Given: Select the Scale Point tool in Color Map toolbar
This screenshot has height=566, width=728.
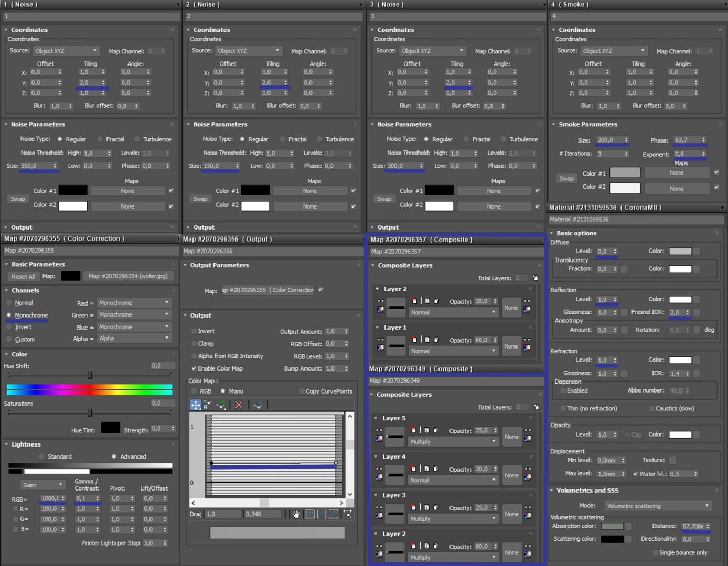Looking at the screenshot, I should click(207, 405).
